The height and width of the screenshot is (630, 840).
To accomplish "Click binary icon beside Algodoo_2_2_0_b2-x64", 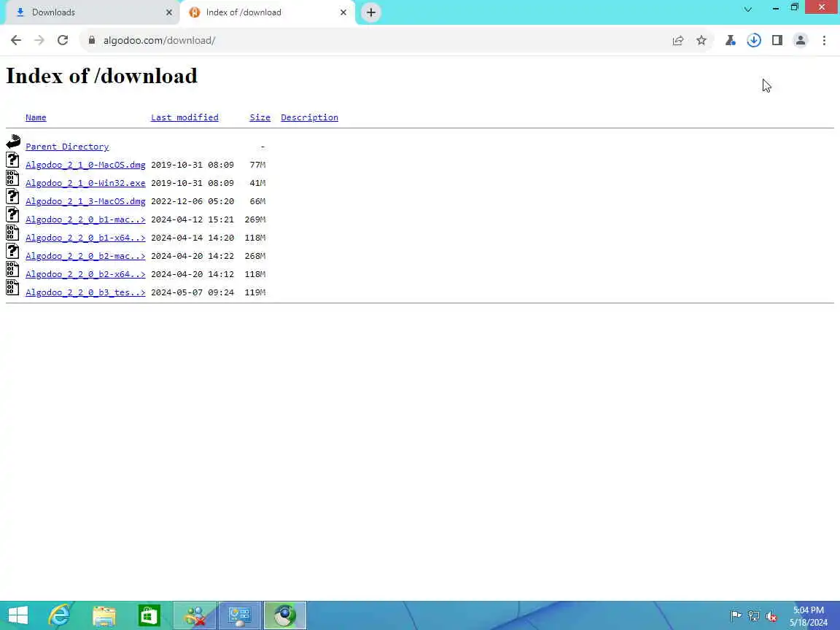I will 12,269.
